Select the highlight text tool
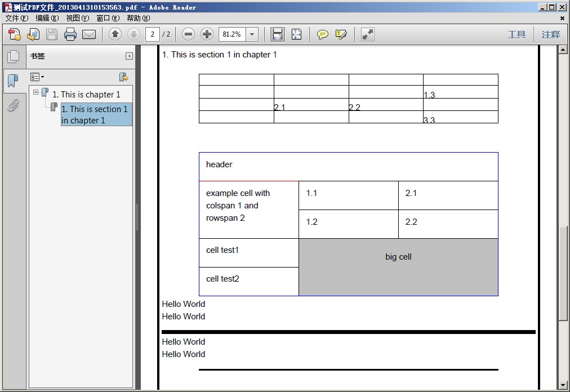Screen dimensions: 570x392 tap(341, 34)
